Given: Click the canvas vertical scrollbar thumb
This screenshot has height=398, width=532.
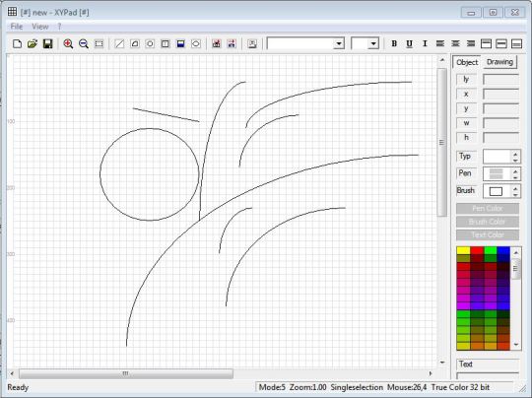Looking at the screenshot, I should pyautogui.click(x=441, y=142).
